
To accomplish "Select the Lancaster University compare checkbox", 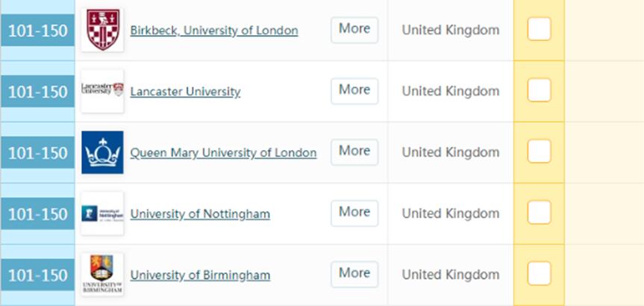I will pos(539,90).
